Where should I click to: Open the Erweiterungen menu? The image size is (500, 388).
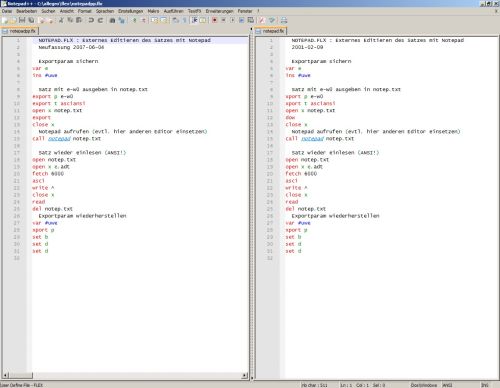(219, 11)
